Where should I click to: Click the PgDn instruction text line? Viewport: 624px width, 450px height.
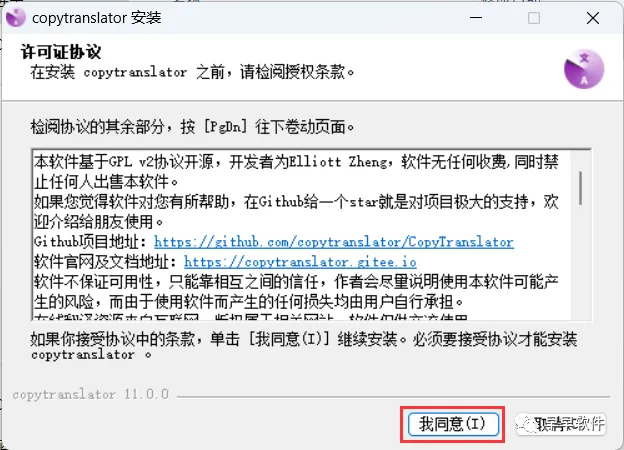[x=192, y=127]
